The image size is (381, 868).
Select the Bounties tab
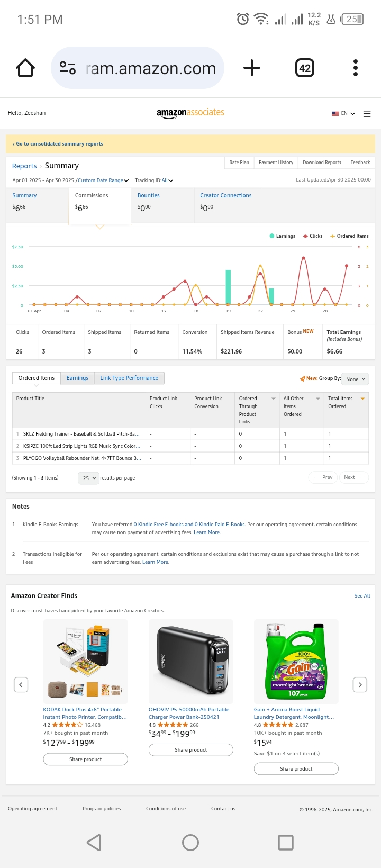[x=162, y=205]
